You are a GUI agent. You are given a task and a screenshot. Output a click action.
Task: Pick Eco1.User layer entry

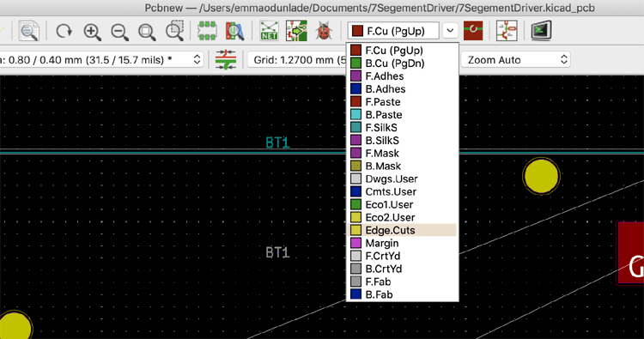[403, 204]
